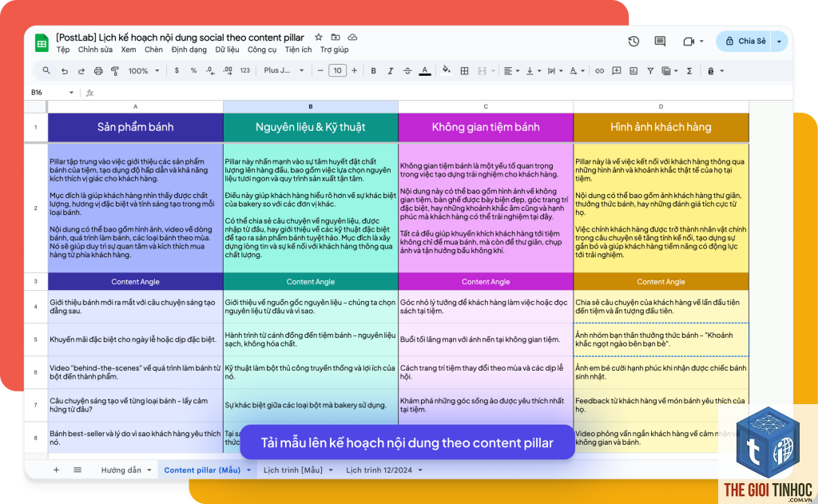
Task: Undo the last action
Action: [x=64, y=71]
